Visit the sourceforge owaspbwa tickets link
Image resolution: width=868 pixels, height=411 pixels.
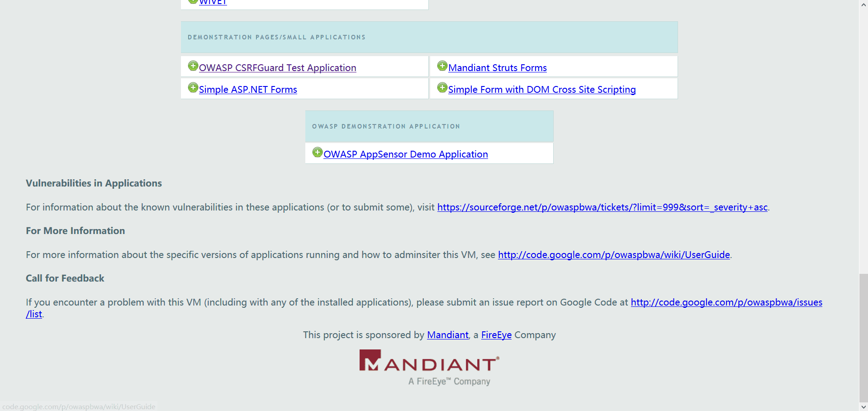(602, 207)
